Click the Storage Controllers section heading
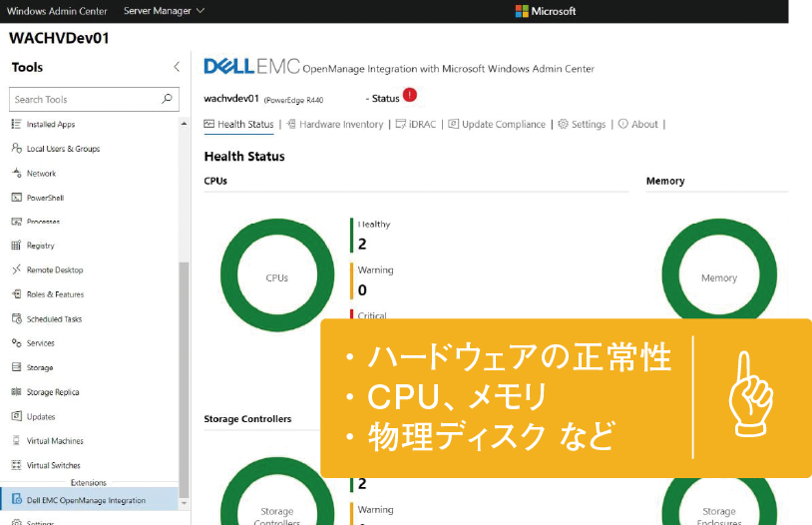The image size is (812, 525). click(x=247, y=419)
